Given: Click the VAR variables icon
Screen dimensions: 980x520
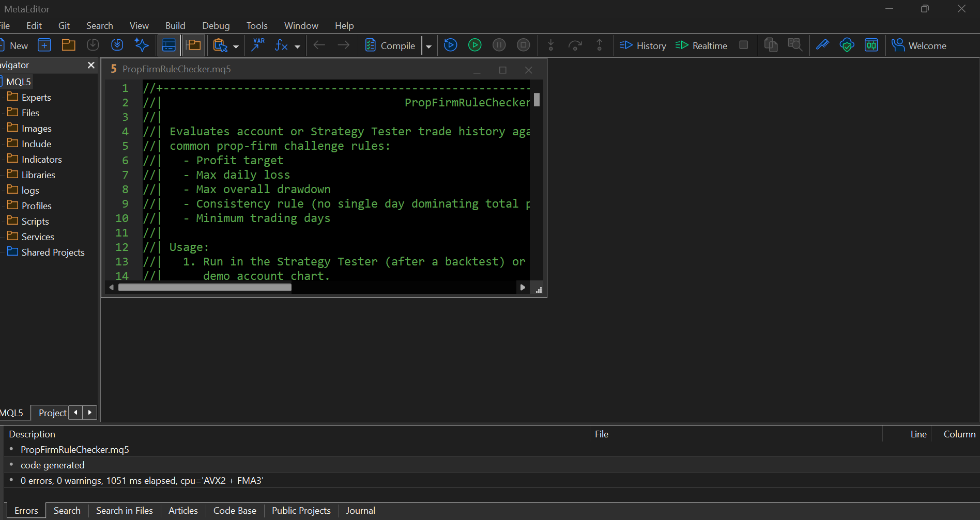Looking at the screenshot, I should 257,45.
